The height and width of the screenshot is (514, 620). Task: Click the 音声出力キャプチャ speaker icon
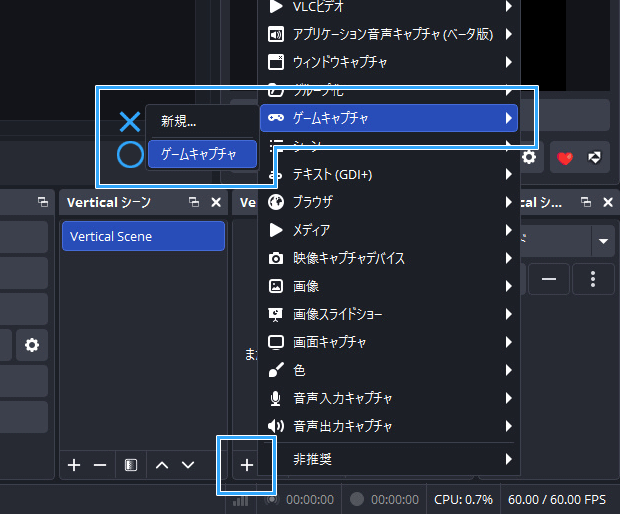coord(276,426)
